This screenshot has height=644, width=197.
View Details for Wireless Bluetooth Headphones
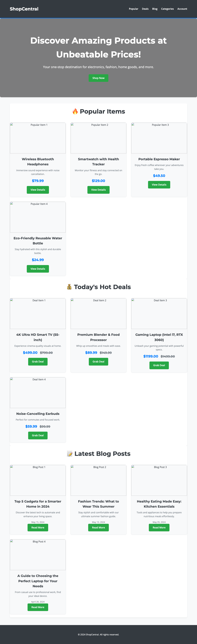tap(38, 190)
